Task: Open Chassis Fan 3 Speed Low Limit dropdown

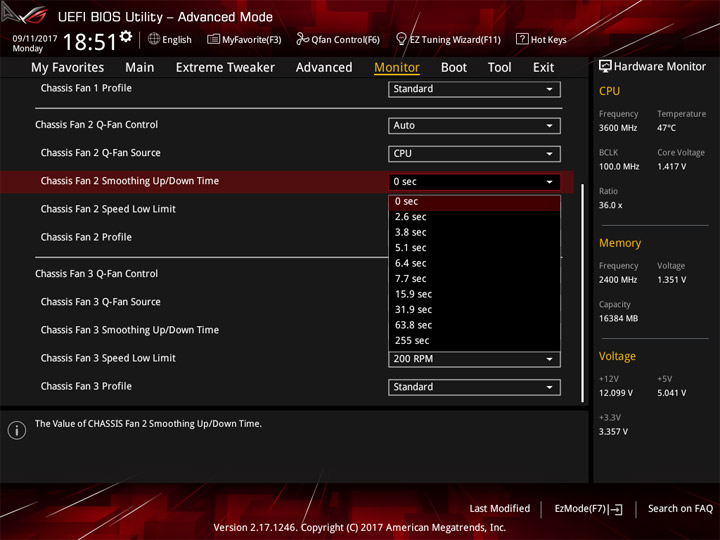Action: (x=474, y=359)
